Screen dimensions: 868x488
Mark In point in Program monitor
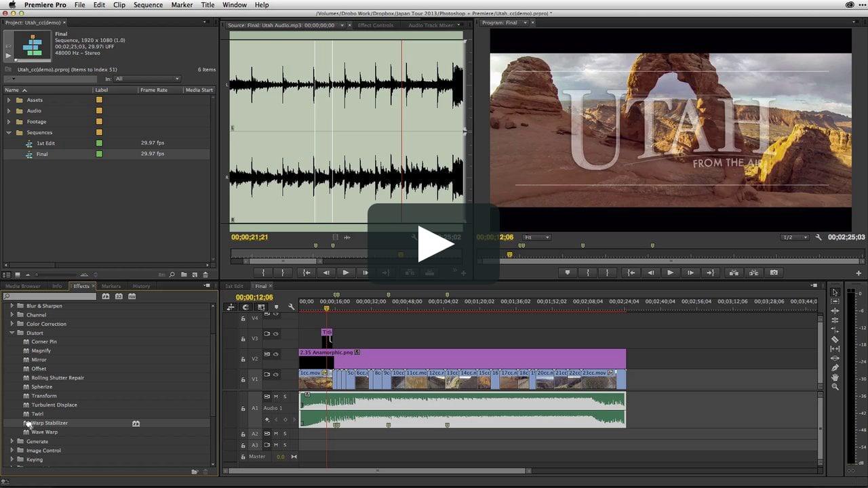588,272
